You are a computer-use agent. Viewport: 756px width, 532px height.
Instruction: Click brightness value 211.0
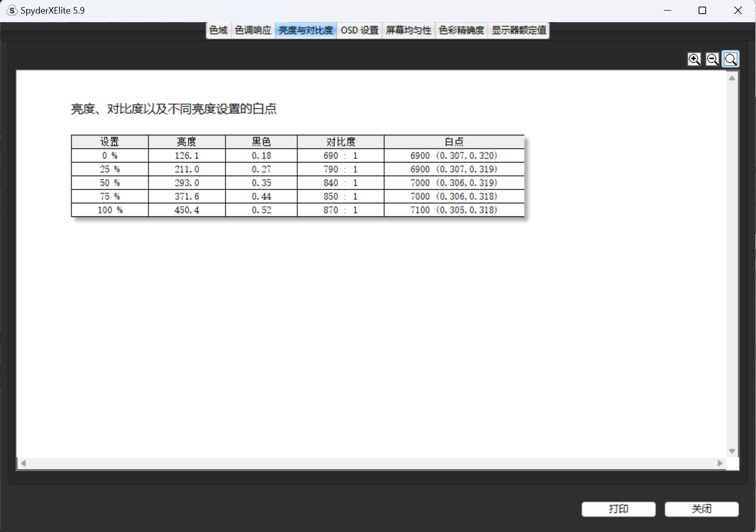(x=187, y=169)
